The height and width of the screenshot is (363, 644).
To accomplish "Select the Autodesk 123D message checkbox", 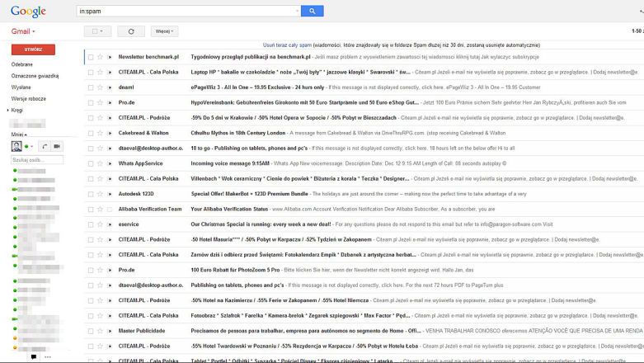I will (91, 194).
